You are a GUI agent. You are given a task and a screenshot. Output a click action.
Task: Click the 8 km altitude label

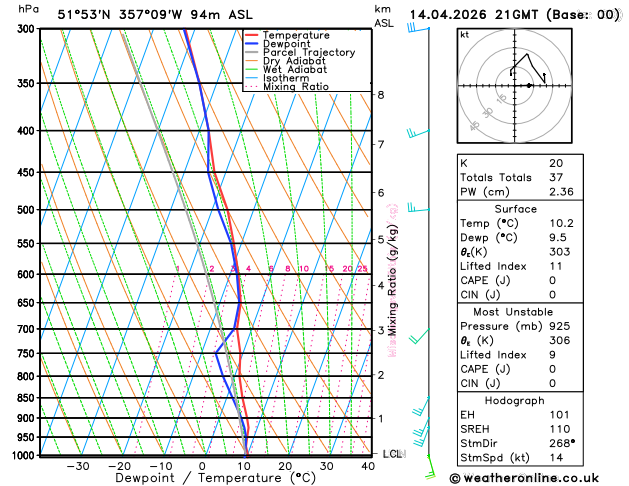(381, 95)
